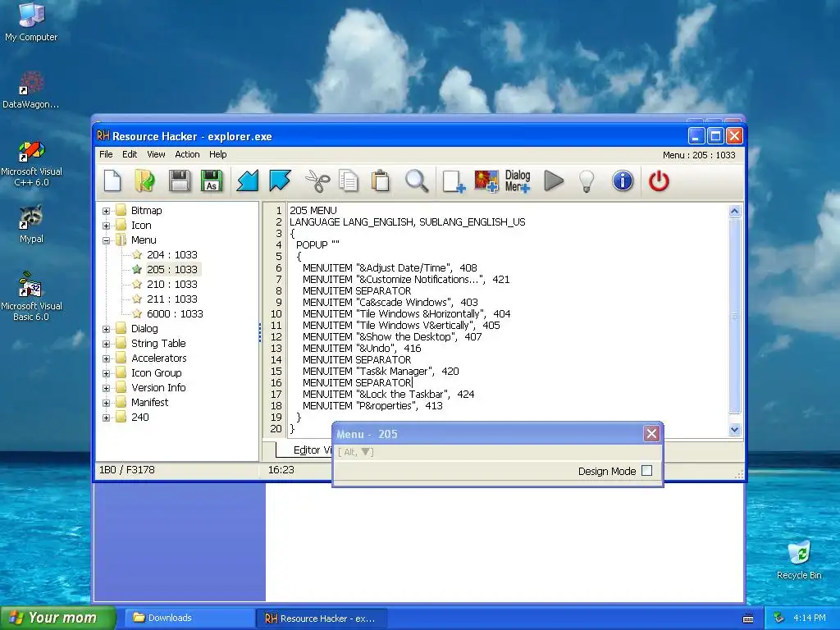This screenshot has width=840, height=630.
Task: Open My Computer desktop icon
Action: pyautogui.click(x=31, y=22)
